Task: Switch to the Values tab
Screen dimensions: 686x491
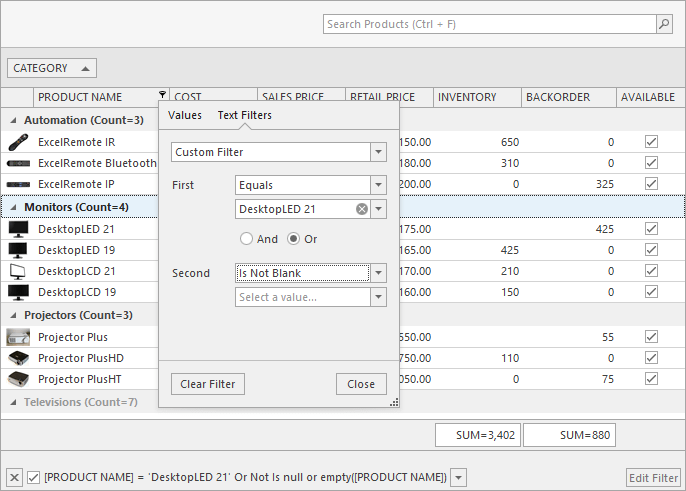Action: point(184,115)
